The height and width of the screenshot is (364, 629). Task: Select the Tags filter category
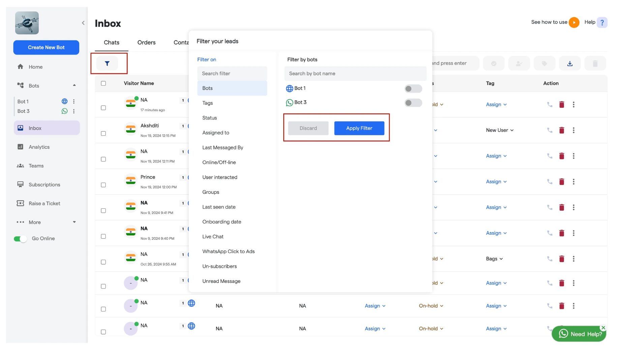click(x=232, y=103)
